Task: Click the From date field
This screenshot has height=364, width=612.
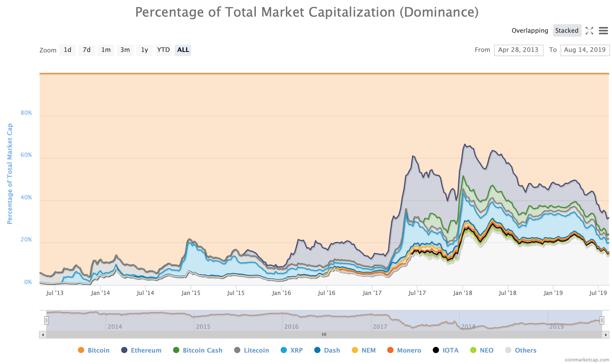Action: click(x=518, y=50)
